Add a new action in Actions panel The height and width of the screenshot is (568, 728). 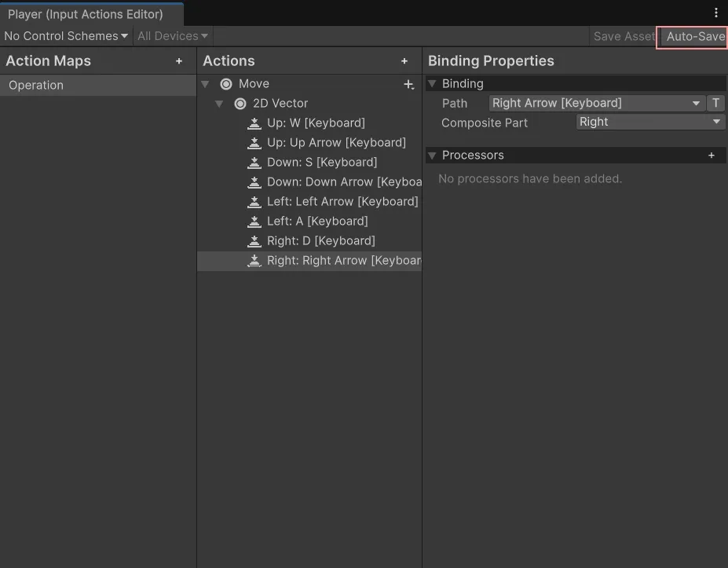pyautogui.click(x=404, y=61)
